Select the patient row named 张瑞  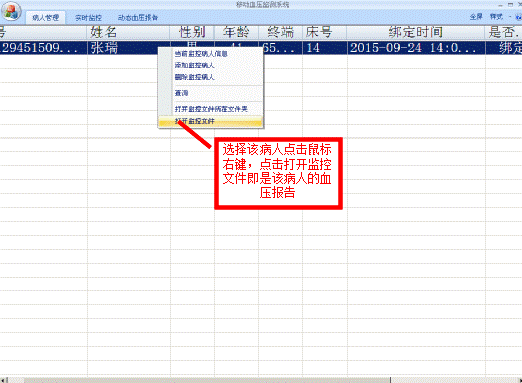261,48
